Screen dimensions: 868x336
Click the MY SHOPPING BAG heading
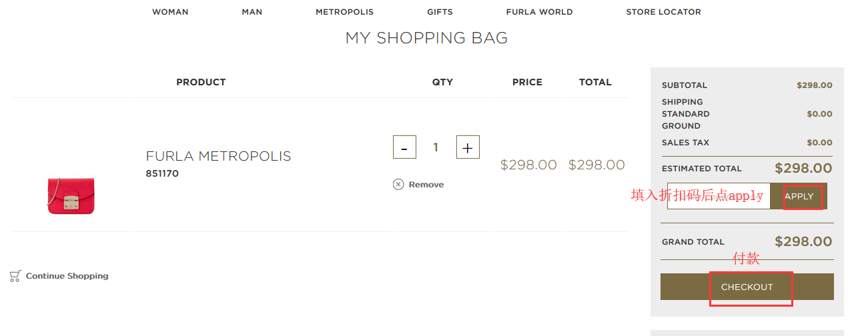click(426, 38)
